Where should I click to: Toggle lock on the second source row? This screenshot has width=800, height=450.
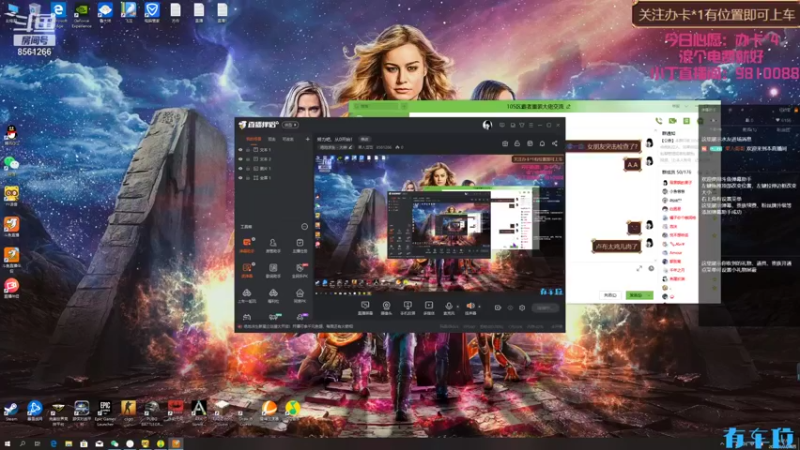[248, 159]
